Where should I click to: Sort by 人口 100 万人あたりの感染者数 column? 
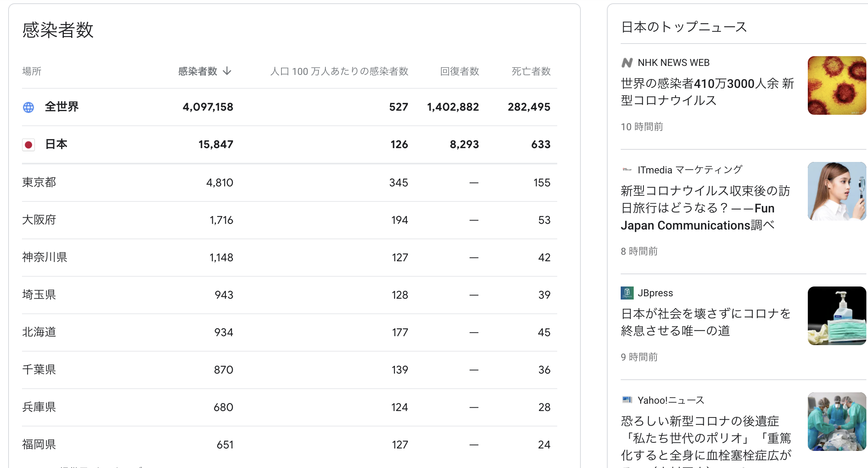point(339,71)
